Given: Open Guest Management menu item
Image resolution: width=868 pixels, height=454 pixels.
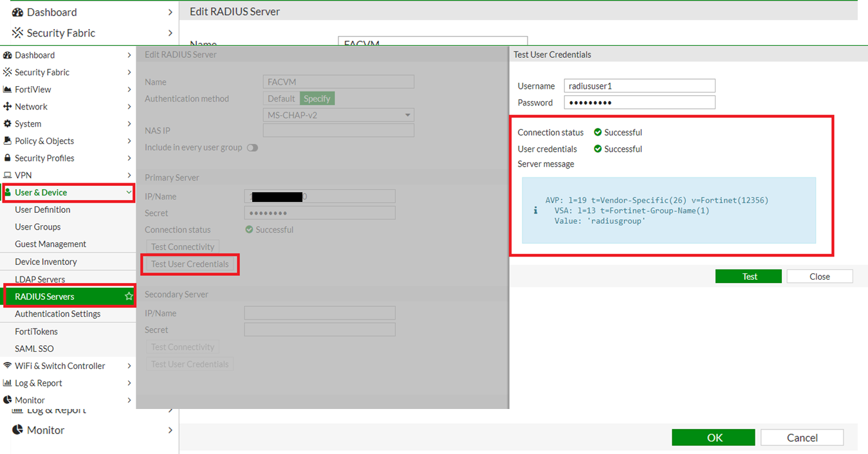Looking at the screenshot, I should pyautogui.click(x=51, y=244).
